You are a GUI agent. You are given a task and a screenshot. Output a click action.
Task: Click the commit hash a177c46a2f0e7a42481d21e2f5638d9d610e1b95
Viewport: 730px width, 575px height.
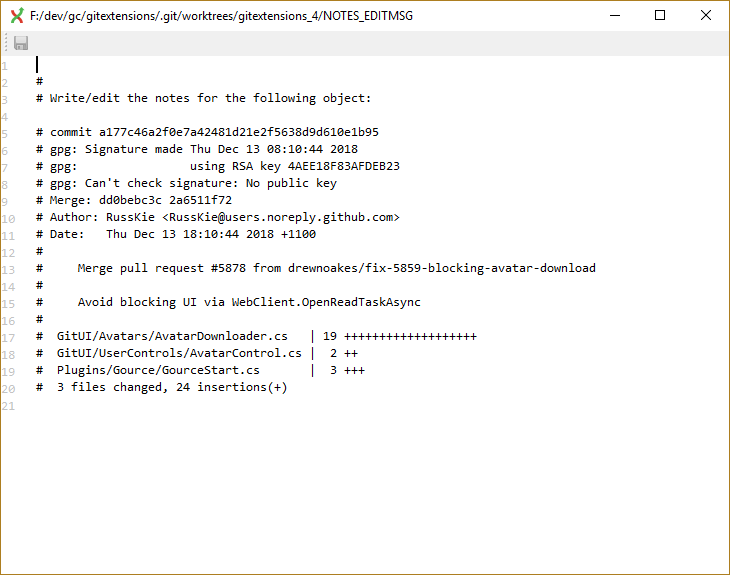click(239, 132)
